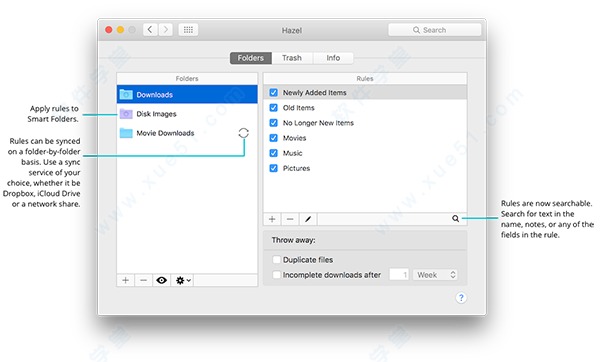Open the gear action menu under Folders

pos(183,280)
